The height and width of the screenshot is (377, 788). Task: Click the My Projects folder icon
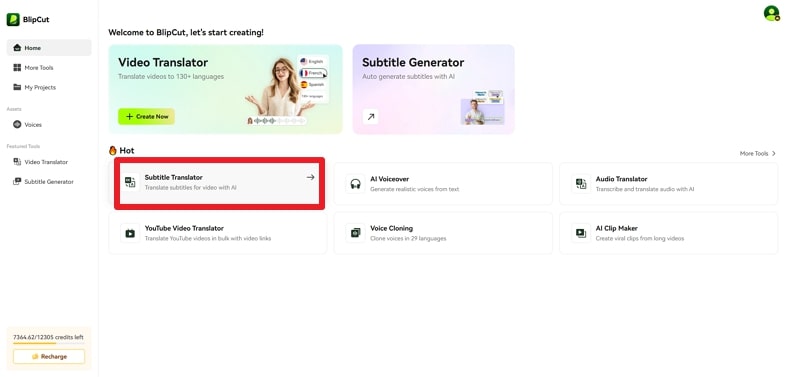coord(17,87)
